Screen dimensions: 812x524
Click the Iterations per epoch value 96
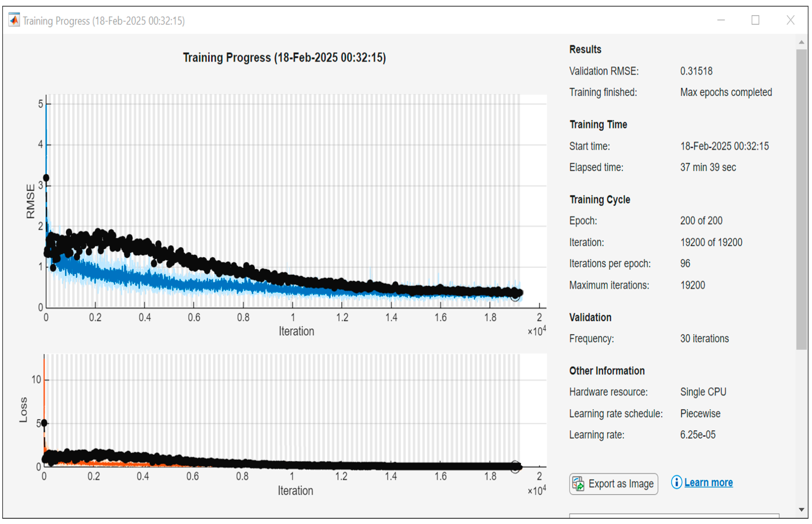coord(685,263)
